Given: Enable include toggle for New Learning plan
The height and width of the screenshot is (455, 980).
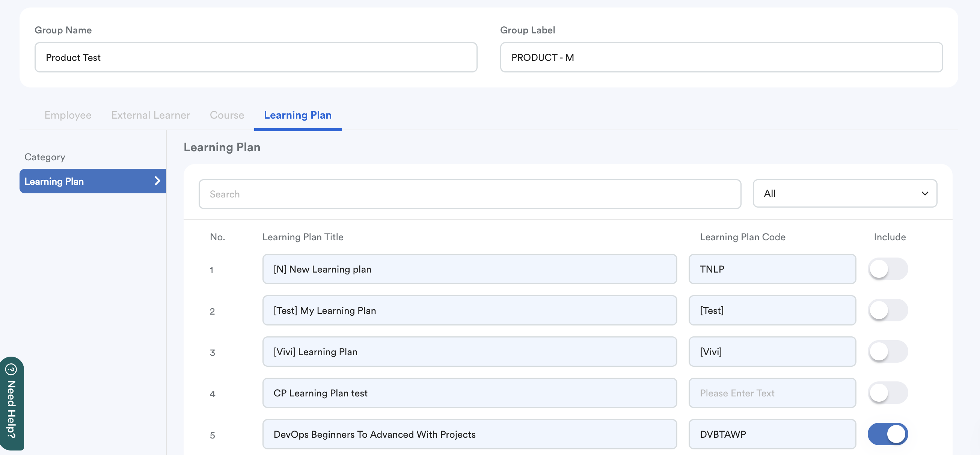Looking at the screenshot, I should coord(888,269).
